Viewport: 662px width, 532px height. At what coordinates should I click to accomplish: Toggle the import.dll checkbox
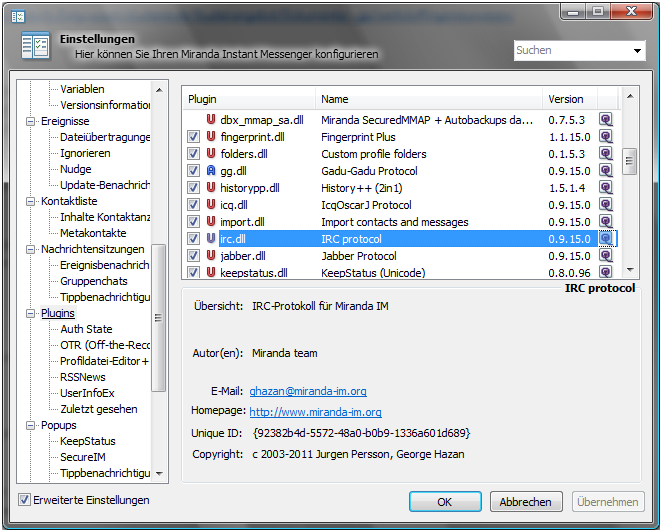pos(193,222)
